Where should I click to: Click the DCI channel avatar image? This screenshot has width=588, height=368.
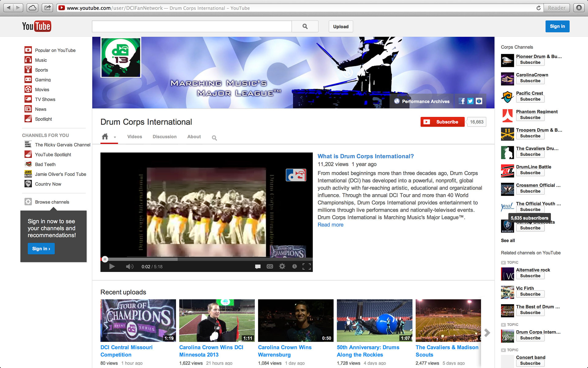[121, 57]
